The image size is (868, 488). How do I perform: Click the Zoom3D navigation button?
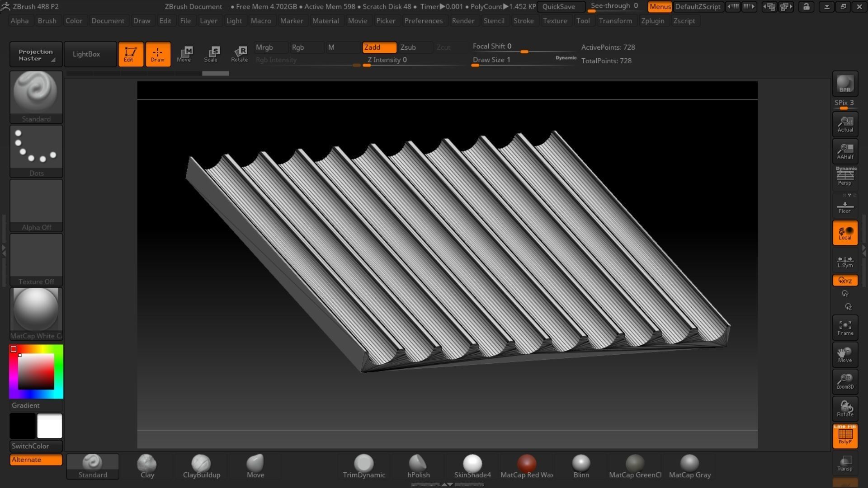point(845,382)
